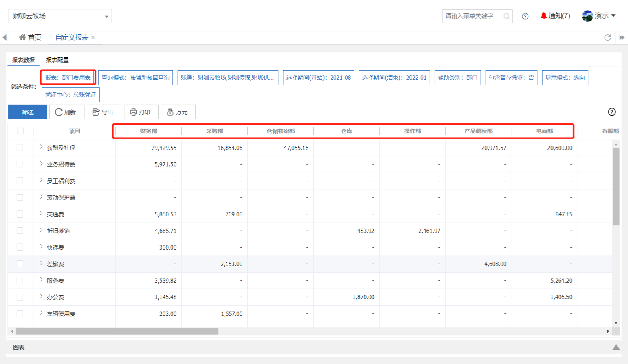Click the 导出 export button
The width and height of the screenshot is (628, 364).
click(x=103, y=112)
